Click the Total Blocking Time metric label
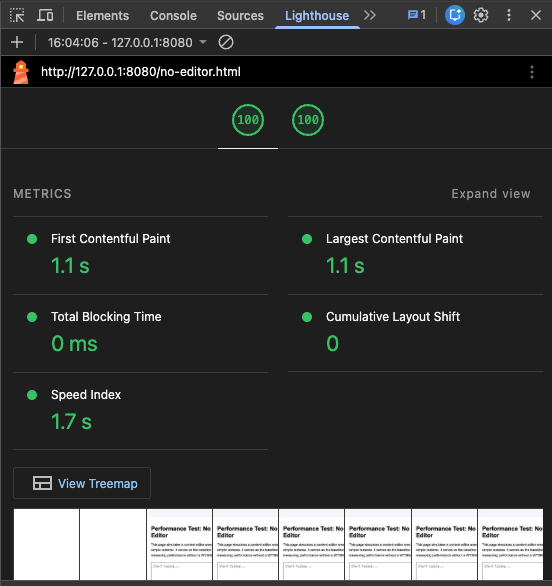 point(106,317)
